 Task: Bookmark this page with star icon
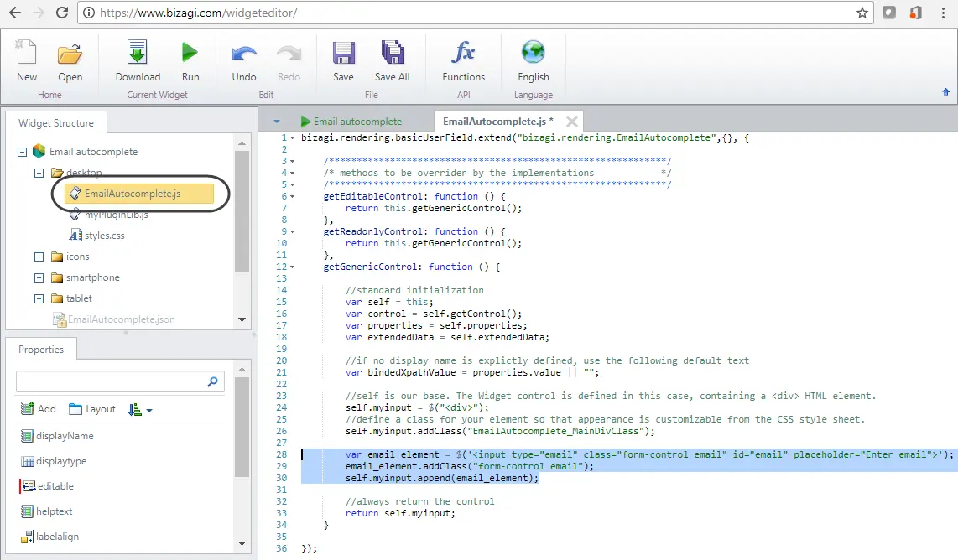[x=862, y=13]
